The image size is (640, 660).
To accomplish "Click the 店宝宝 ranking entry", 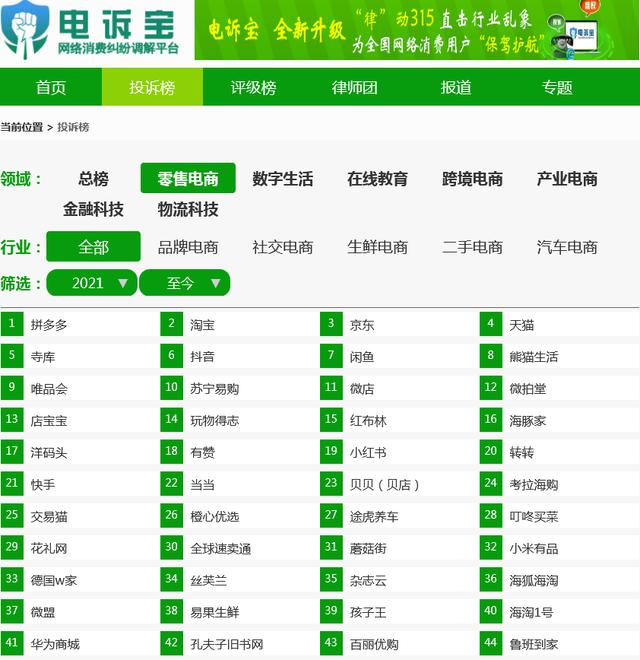I will [49, 420].
